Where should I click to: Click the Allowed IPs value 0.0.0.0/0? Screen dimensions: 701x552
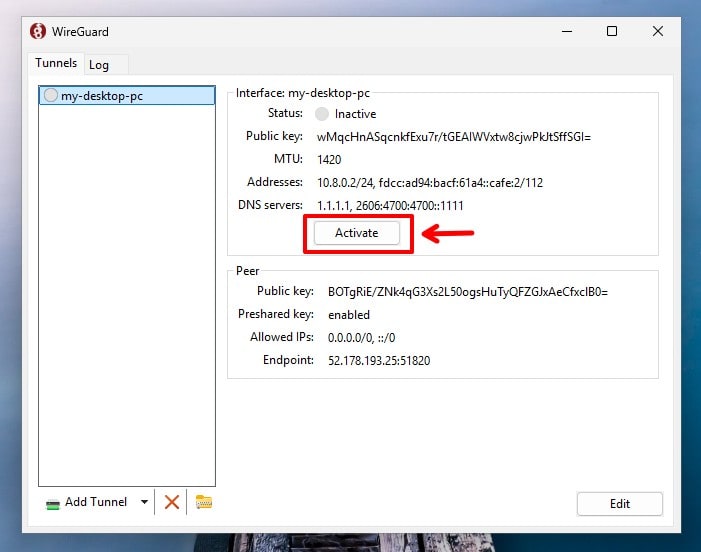350,338
